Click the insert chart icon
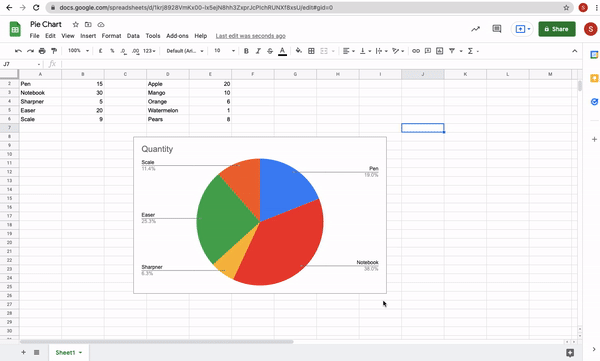 (440, 51)
